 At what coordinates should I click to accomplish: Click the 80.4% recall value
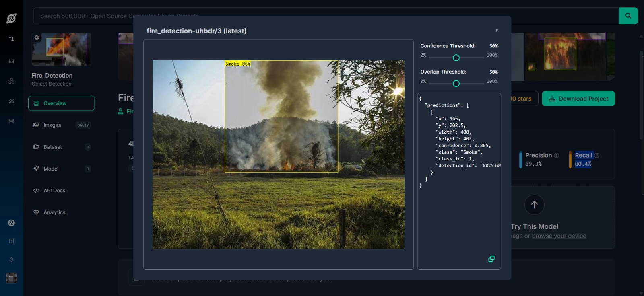[583, 164]
